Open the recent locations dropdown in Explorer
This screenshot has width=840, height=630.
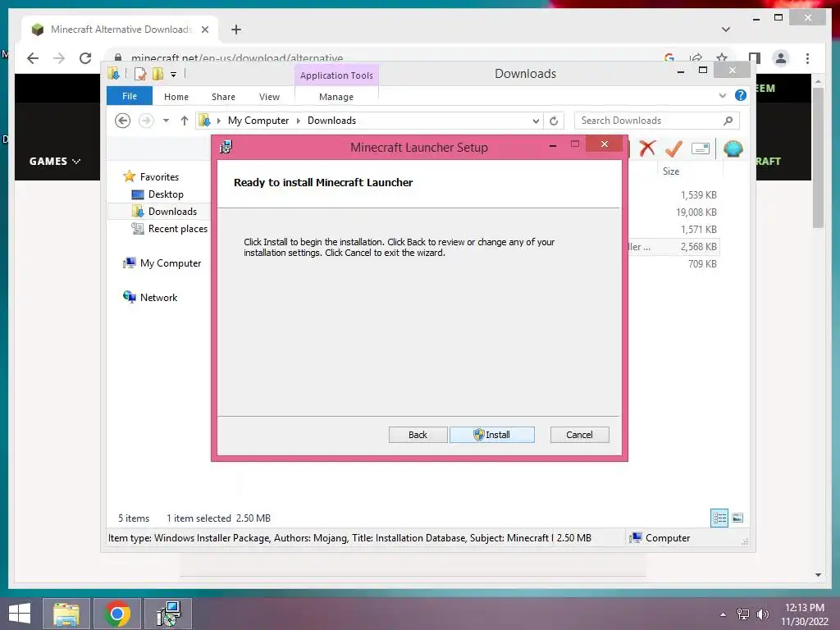point(166,121)
